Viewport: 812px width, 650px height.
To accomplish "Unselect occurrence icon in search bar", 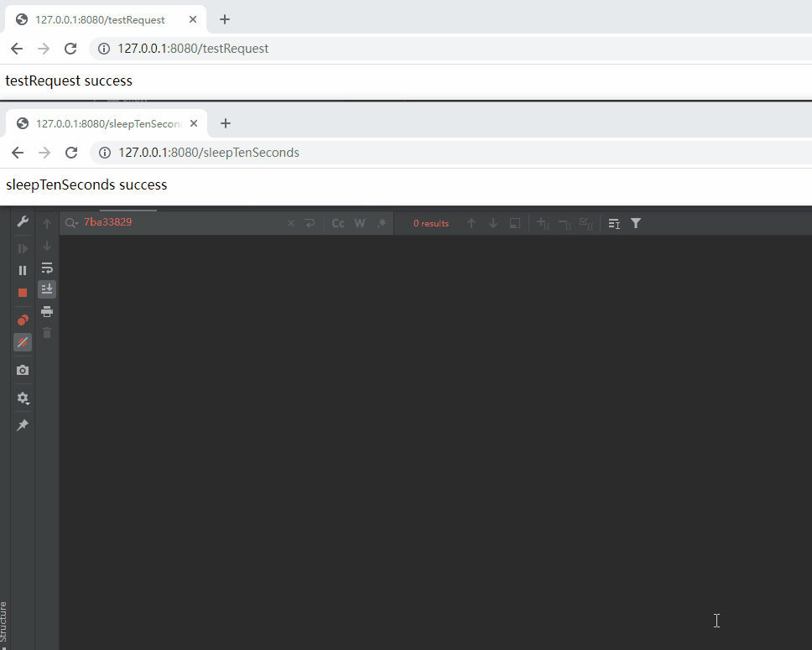I will [x=565, y=223].
